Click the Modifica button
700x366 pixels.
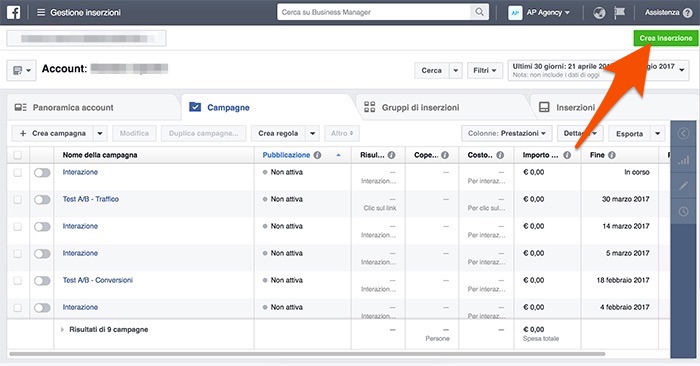click(134, 133)
